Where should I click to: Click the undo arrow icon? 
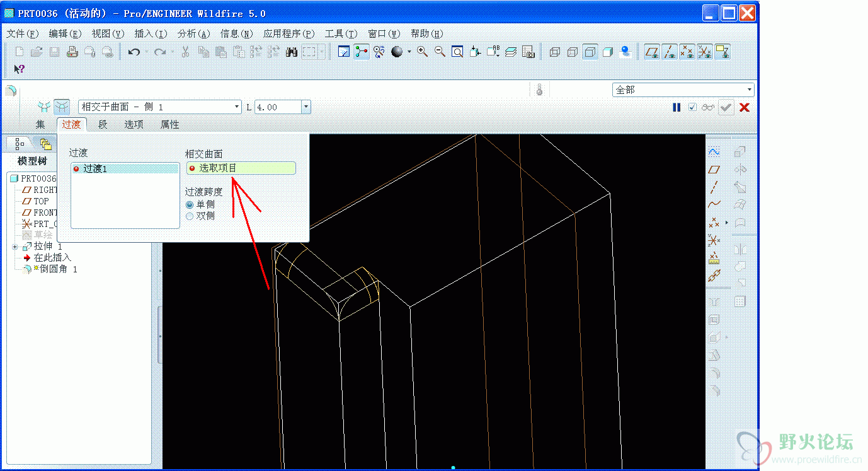click(x=134, y=52)
